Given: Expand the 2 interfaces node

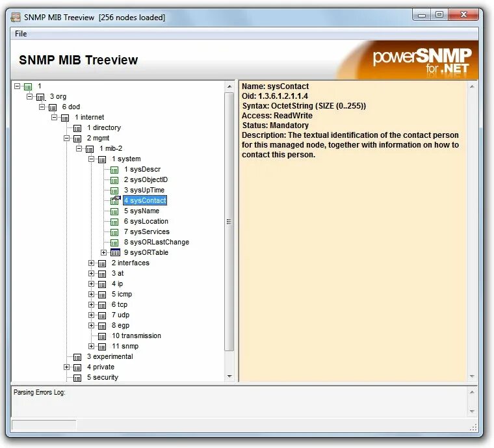Looking at the screenshot, I should [92, 263].
